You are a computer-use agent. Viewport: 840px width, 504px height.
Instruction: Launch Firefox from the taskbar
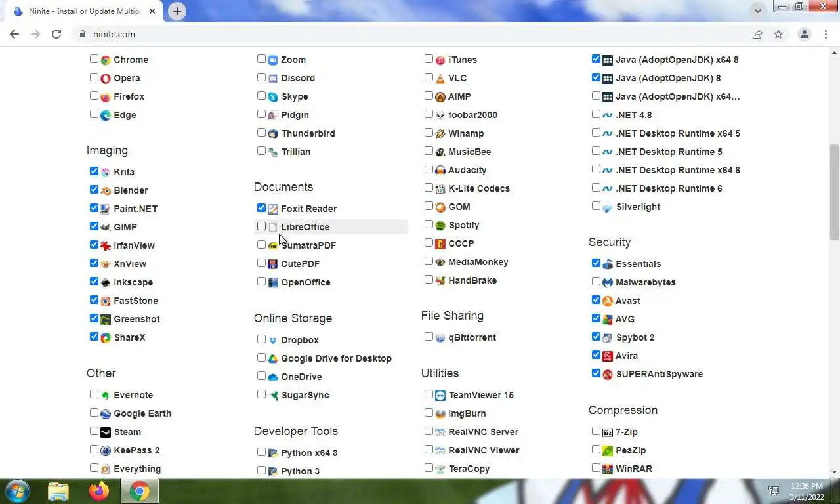tap(99, 491)
